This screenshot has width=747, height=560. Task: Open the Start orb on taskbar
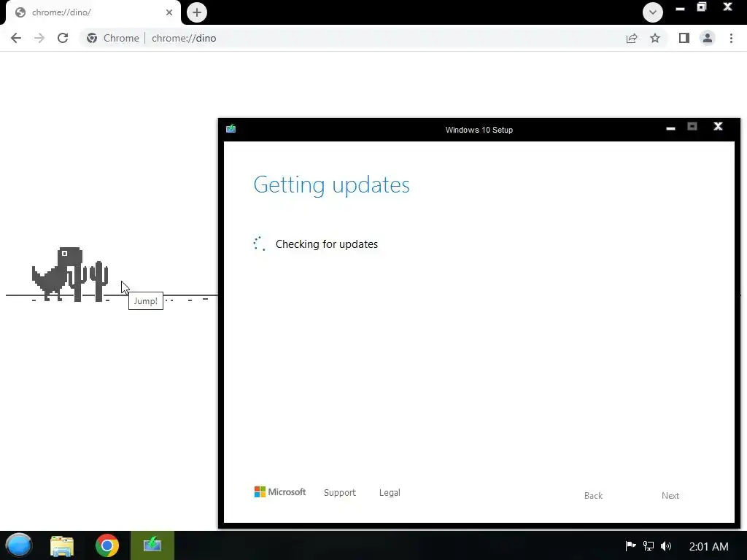click(18, 545)
